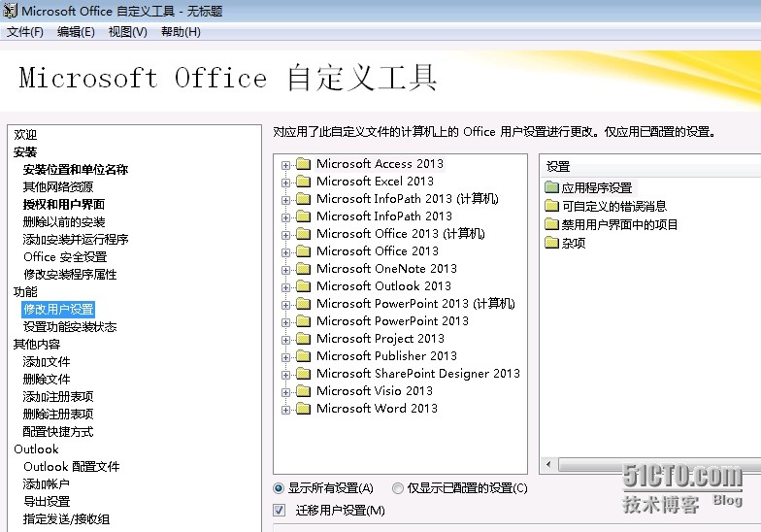
Task: Open 安装位置和单位名称 section
Action: (x=76, y=169)
